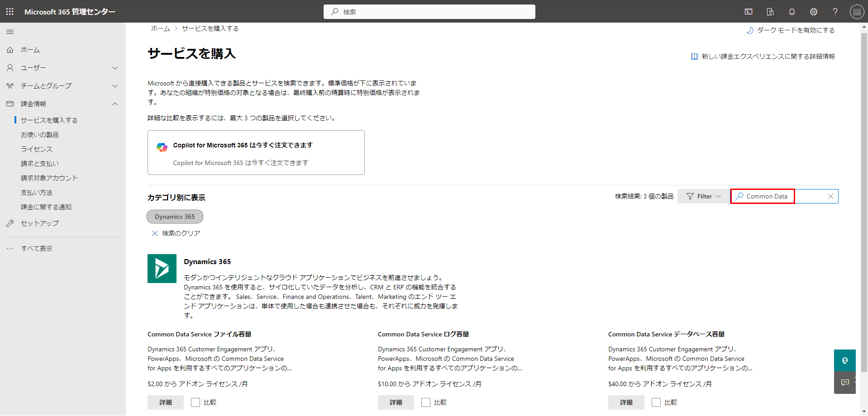868x416 pixels.
Task: Click Common Data Service ログ容量 title
Action: click(423, 335)
